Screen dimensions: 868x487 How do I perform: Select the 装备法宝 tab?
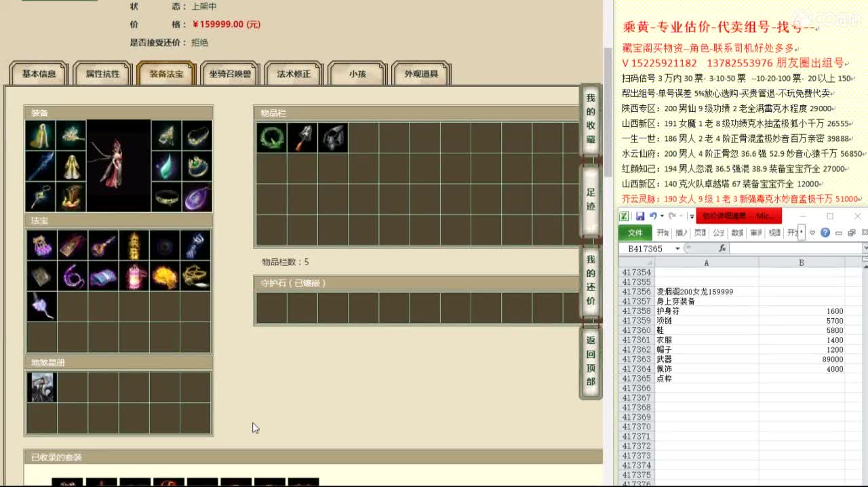pyautogui.click(x=166, y=74)
